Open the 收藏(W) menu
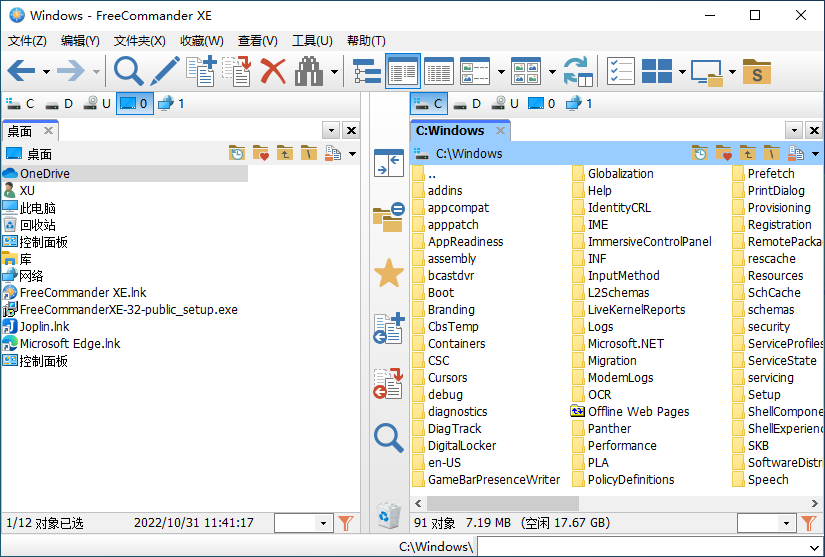 202,40
